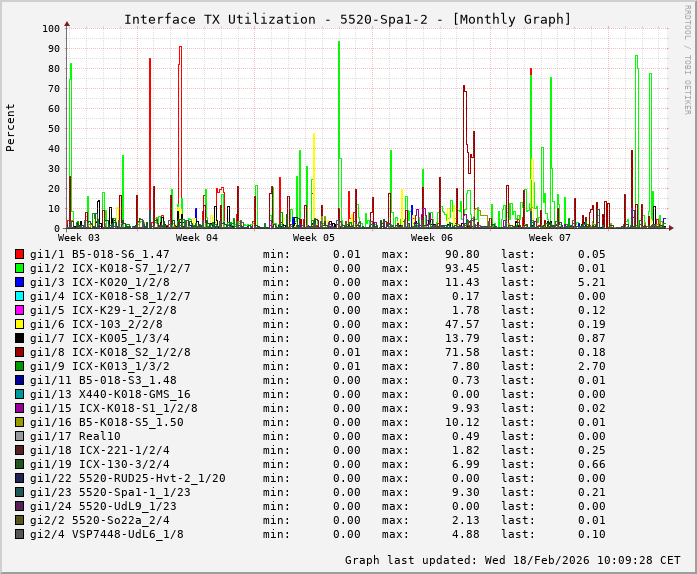697x574 pixels.
Task: Click the dark red gi1/8 legend swatch
Action: pyautogui.click(x=19, y=352)
